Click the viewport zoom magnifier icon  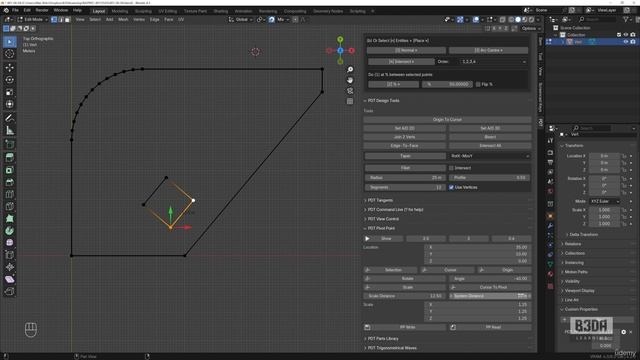click(350, 69)
